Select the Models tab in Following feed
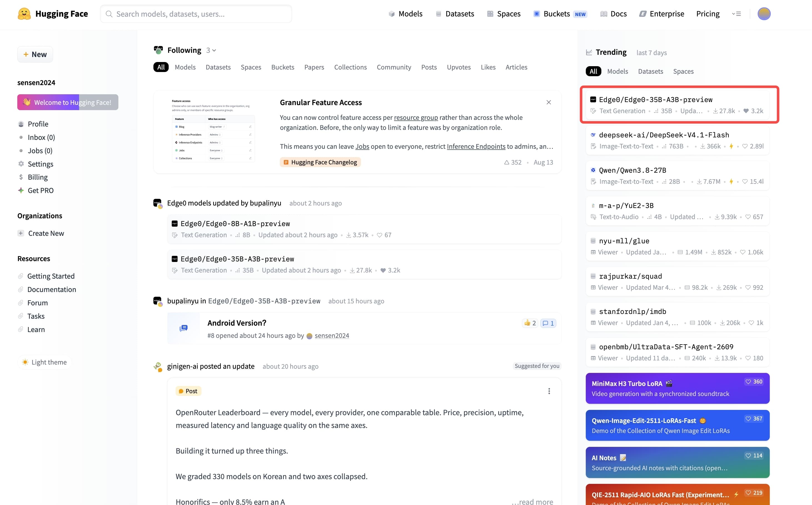812x505 pixels. 185,67
